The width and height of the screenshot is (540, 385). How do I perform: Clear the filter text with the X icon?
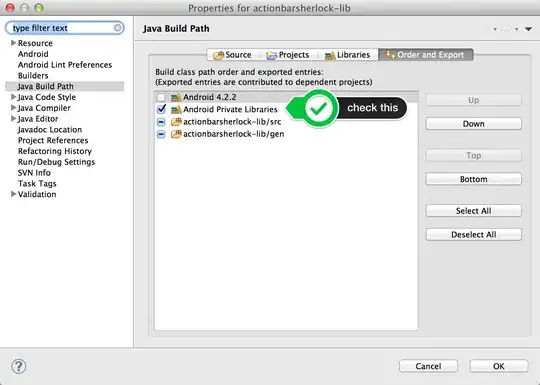pyautogui.click(x=117, y=28)
